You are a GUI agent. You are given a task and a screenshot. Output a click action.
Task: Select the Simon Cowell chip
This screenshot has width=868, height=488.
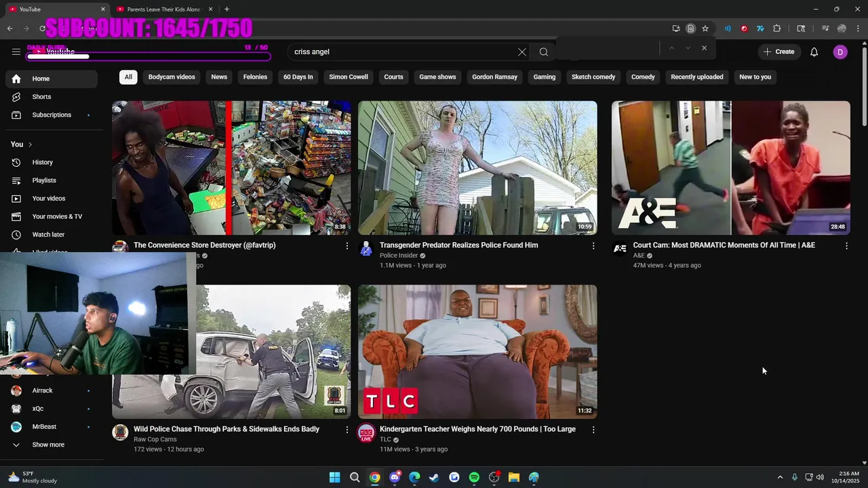349,77
